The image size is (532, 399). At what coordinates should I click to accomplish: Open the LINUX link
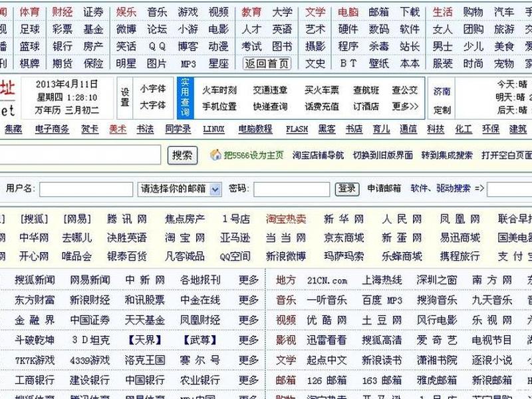pyautogui.click(x=213, y=129)
